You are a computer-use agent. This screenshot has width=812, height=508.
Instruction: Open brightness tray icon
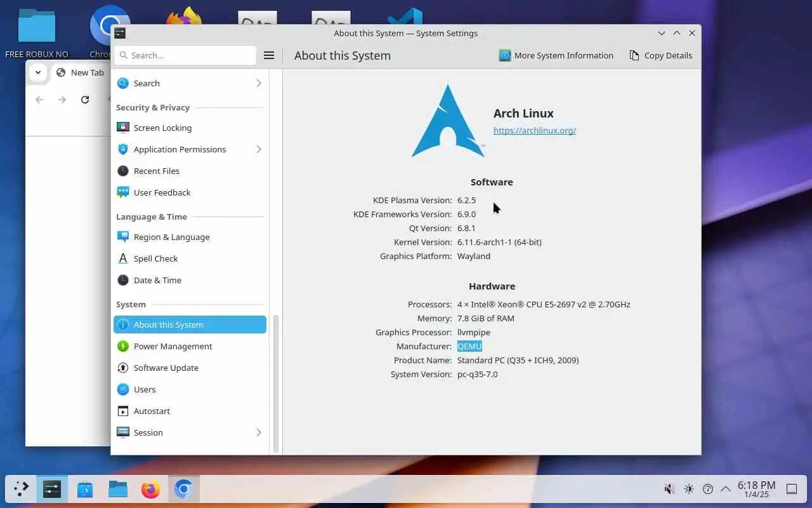689,489
